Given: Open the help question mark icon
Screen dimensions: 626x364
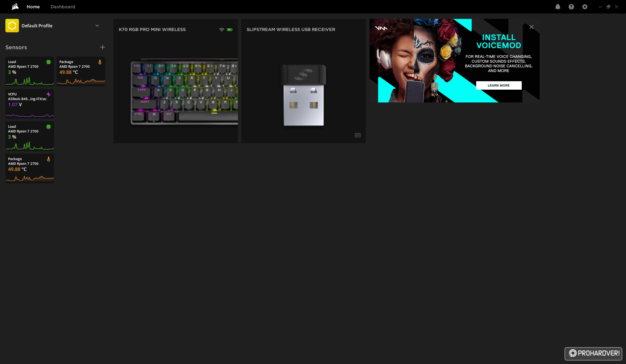Looking at the screenshot, I should pos(571,7).
